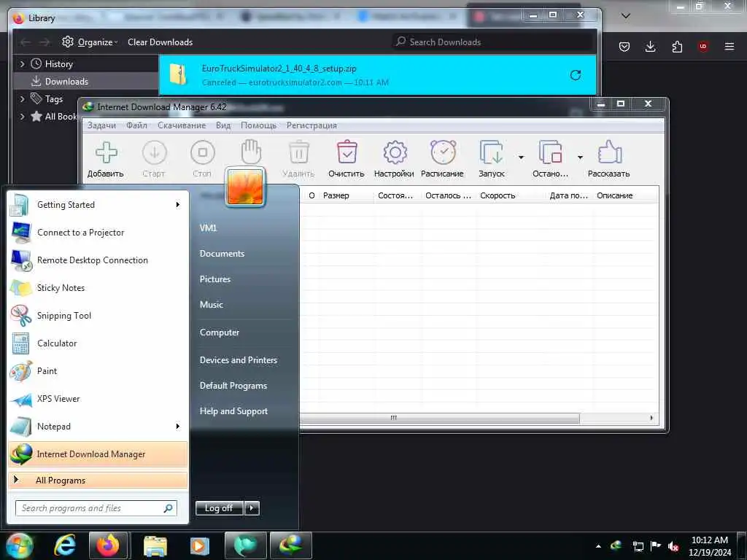The height and width of the screenshot is (560, 747).
Task: Click the muted volume tray icon
Action: [673, 546]
